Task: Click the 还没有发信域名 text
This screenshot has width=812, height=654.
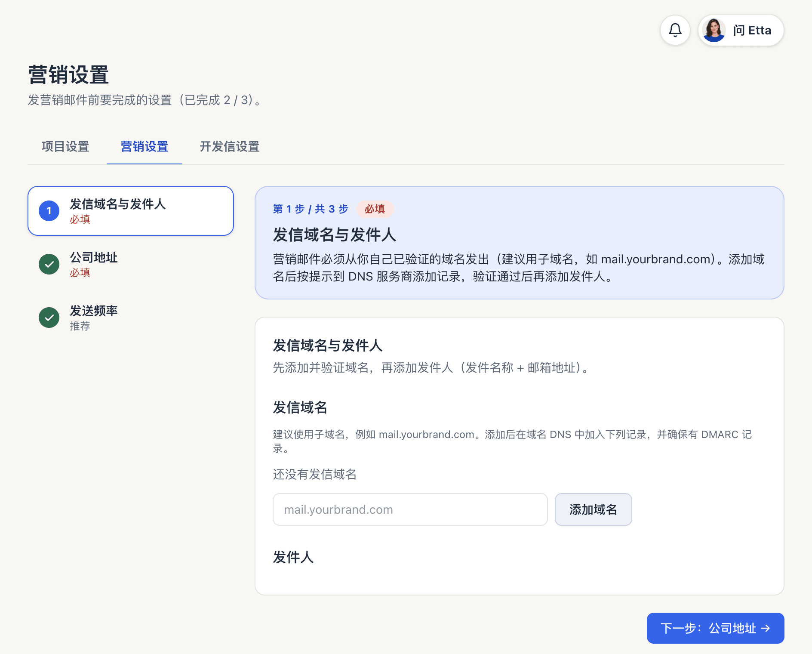Action: tap(315, 474)
